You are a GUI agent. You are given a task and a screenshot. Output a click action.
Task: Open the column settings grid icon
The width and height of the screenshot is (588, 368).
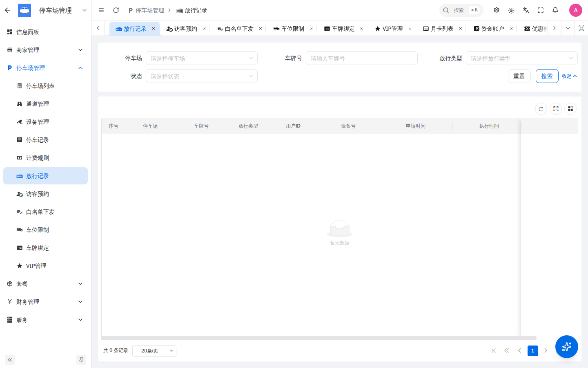click(570, 109)
